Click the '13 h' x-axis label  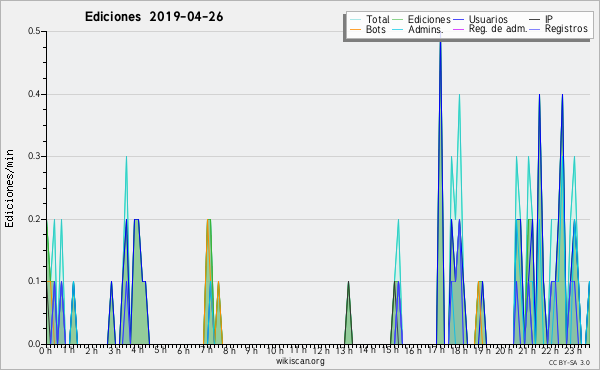click(x=344, y=350)
